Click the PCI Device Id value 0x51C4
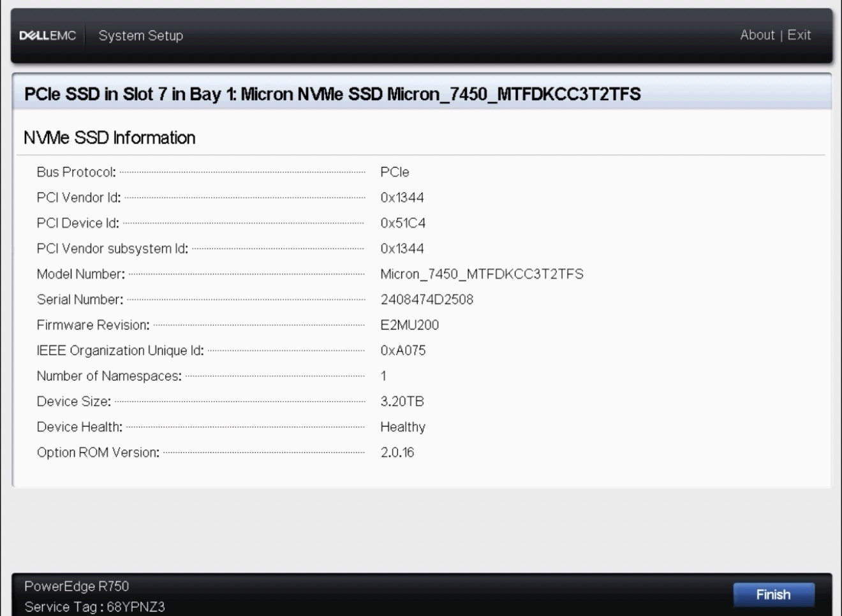This screenshot has height=616, width=842. (403, 223)
